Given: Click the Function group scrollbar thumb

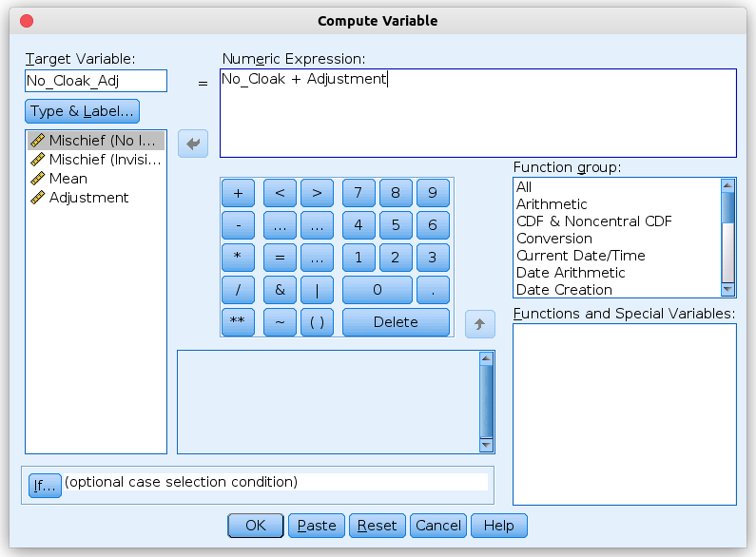Looking at the screenshot, I should (x=728, y=207).
